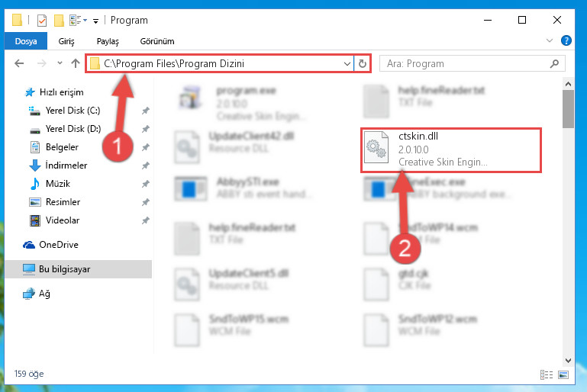Open İndirmeler in the sidebar

pyautogui.click(x=66, y=165)
